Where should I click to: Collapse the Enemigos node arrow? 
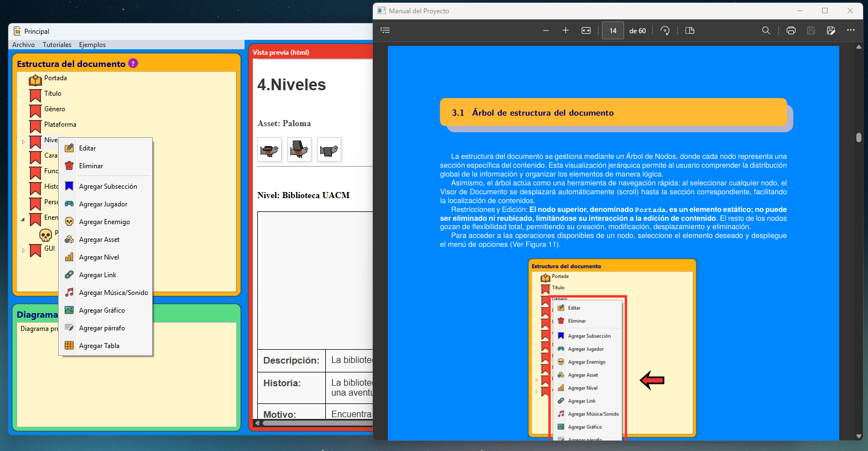(x=23, y=220)
